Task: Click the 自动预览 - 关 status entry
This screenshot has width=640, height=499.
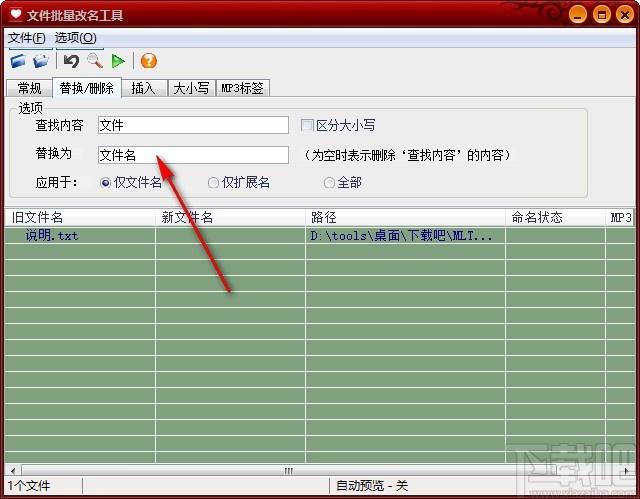Action: point(371,486)
